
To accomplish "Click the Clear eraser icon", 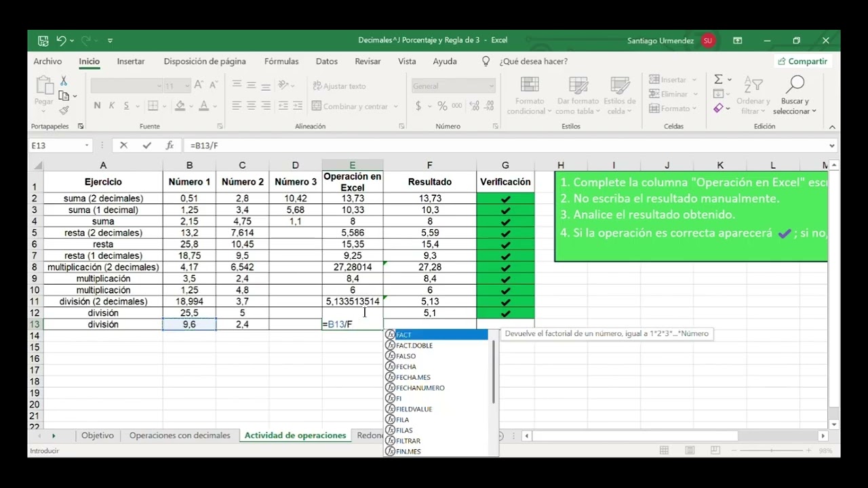I will click(718, 108).
